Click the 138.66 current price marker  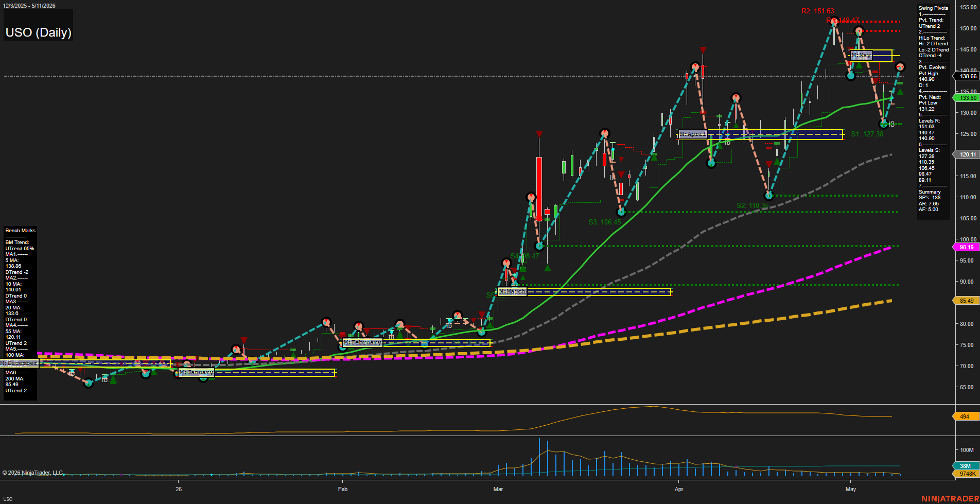967,76
